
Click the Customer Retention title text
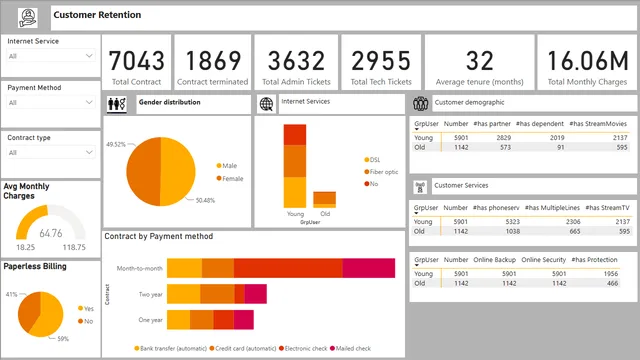pos(97,15)
